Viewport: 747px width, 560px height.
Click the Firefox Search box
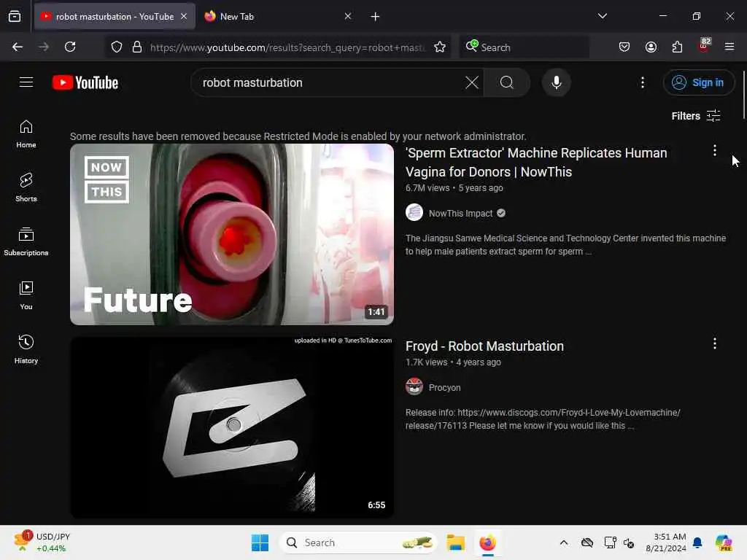coord(525,47)
